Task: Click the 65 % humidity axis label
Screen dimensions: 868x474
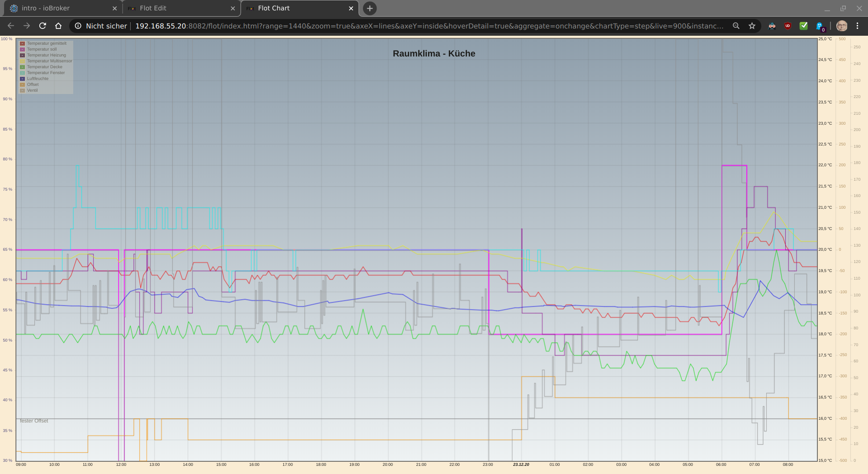Action: pos(8,249)
